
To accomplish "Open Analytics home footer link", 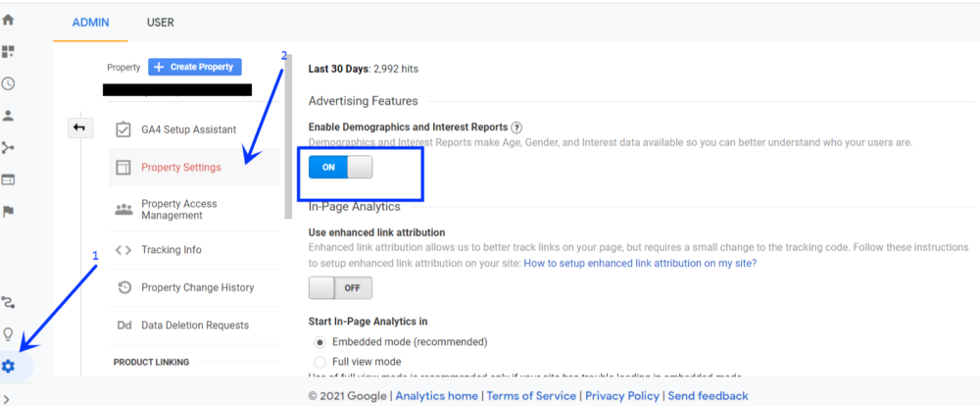I will tap(436, 396).
